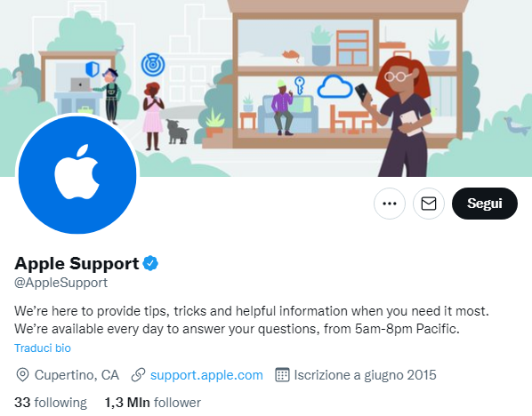Click the Iscrizione a giugno 2015 text
532x416 pixels.
coord(365,375)
